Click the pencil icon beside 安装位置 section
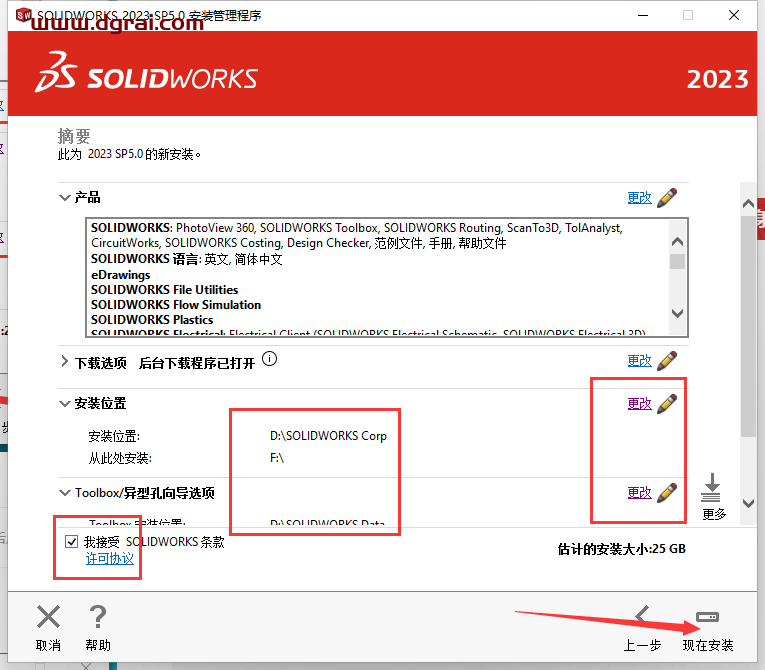The height and width of the screenshot is (670, 765). 667,404
